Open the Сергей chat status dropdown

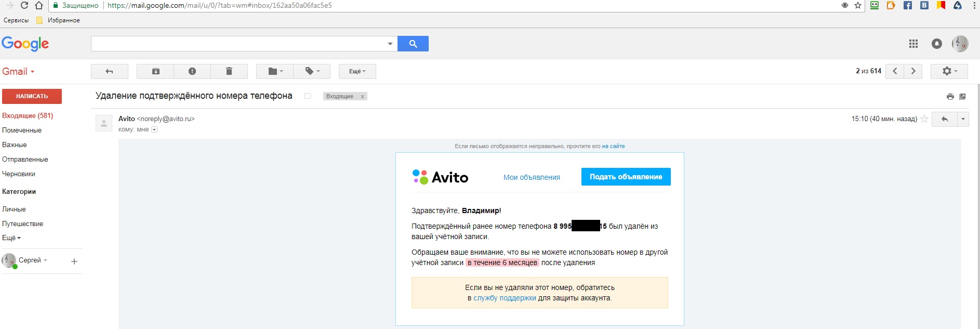pyautogui.click(x=33, y=260)
